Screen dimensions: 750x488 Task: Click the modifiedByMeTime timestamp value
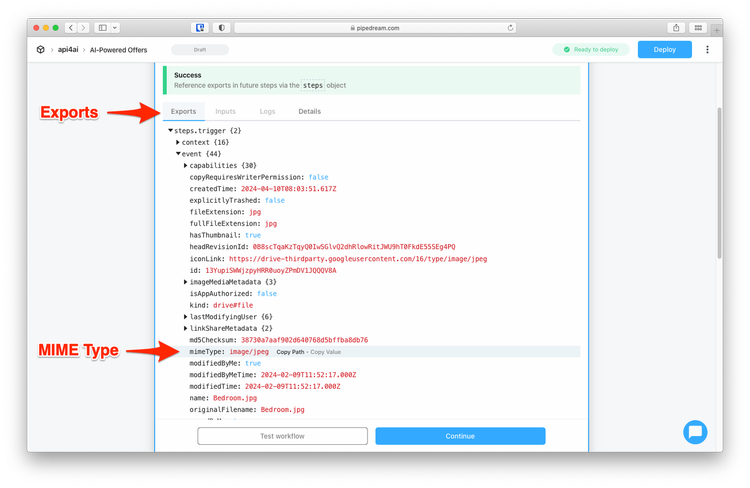[x=308, y=375]
